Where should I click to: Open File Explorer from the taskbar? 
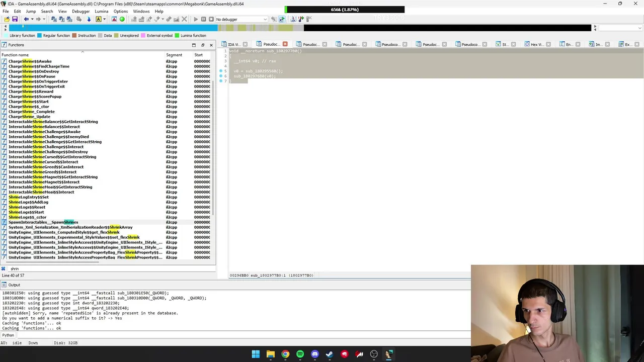coord(270,354)
